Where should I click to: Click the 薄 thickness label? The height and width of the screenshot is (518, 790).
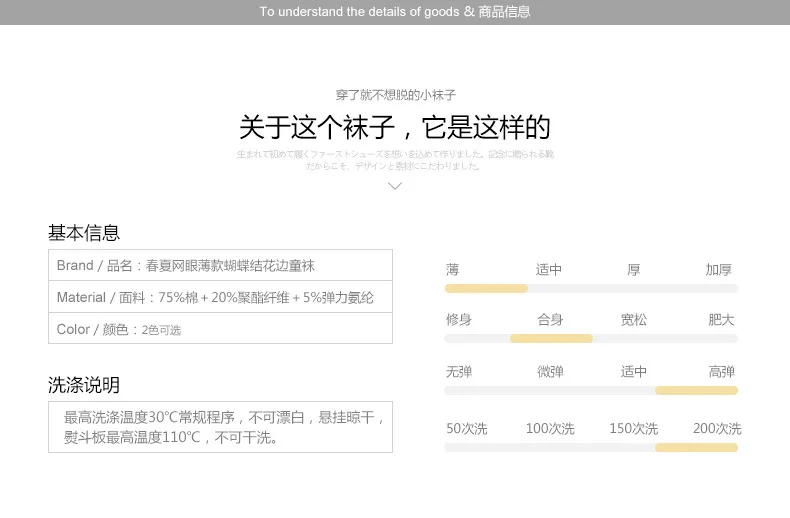coord(452,270)
